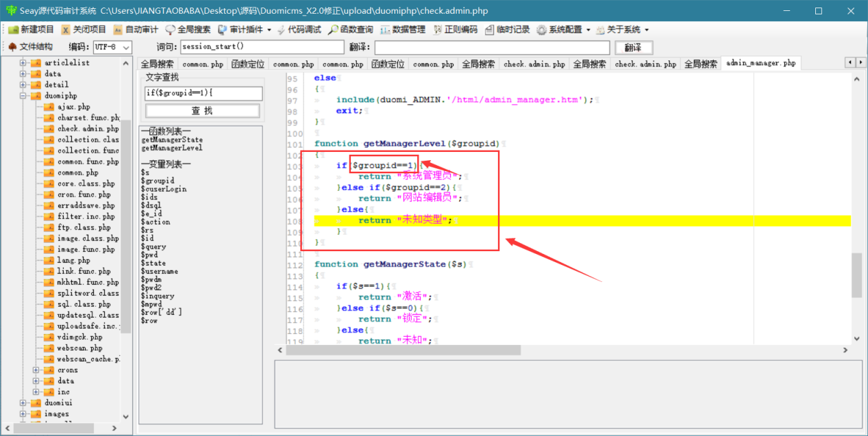Click the 关闭项目 toolbar icon

tap(84, 29)
